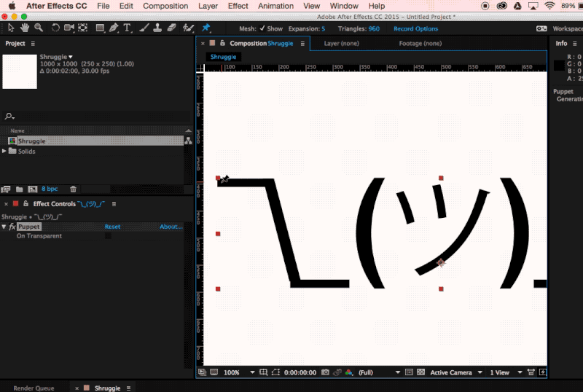The width and height of the screenshot is (583, 392).
Task: Open the Effect menu
Action: point(238,6)
